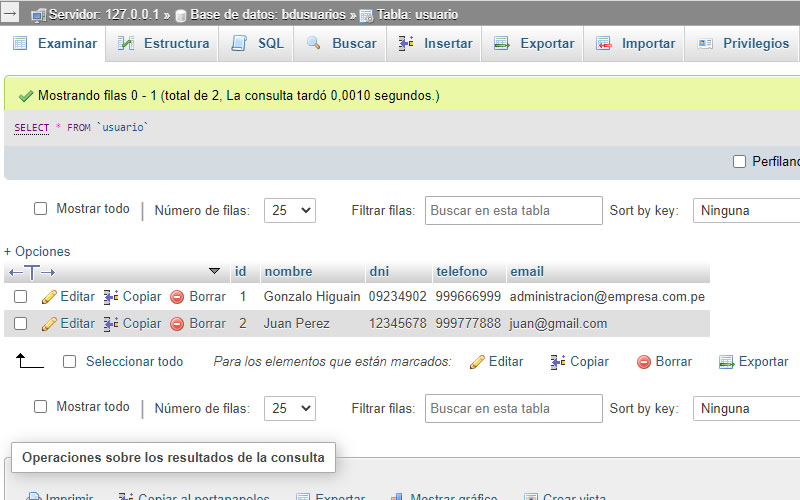Viewport: 800px width, 500px height.
Task: Open Base de datos: bdusuarios breadcrumb link
Action: tap(268, 14)
